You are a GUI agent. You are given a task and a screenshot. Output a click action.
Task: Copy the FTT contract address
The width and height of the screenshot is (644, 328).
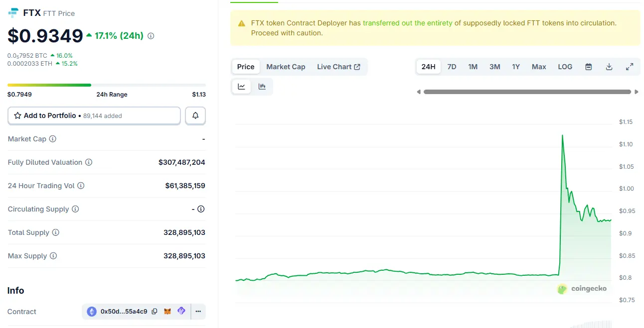[155, 312]
